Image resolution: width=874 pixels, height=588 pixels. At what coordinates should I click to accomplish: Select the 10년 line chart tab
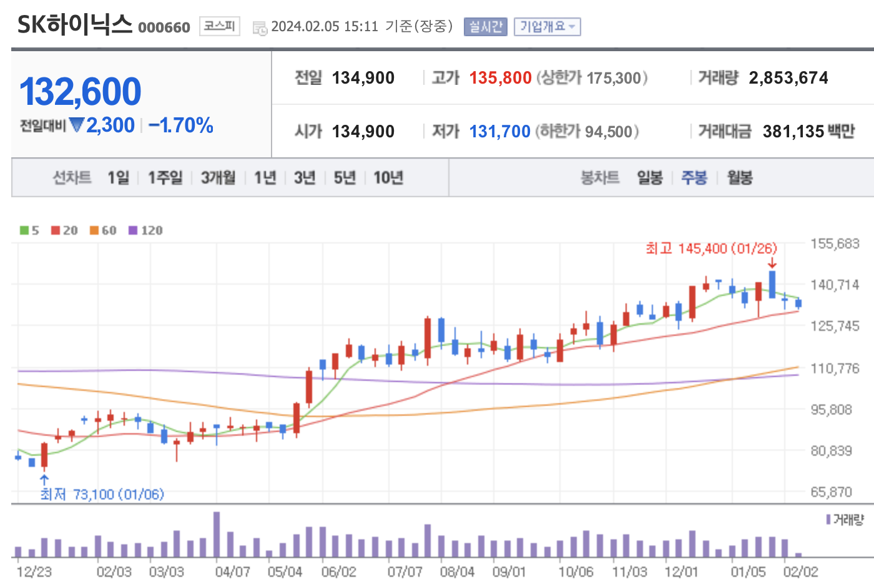click(x=388, y=178)
